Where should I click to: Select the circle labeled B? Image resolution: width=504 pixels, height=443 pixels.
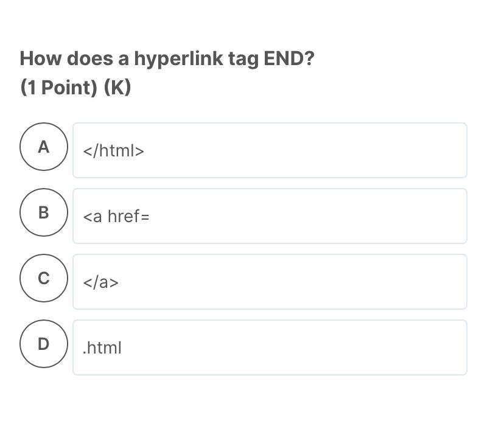[x=43, y=212]
